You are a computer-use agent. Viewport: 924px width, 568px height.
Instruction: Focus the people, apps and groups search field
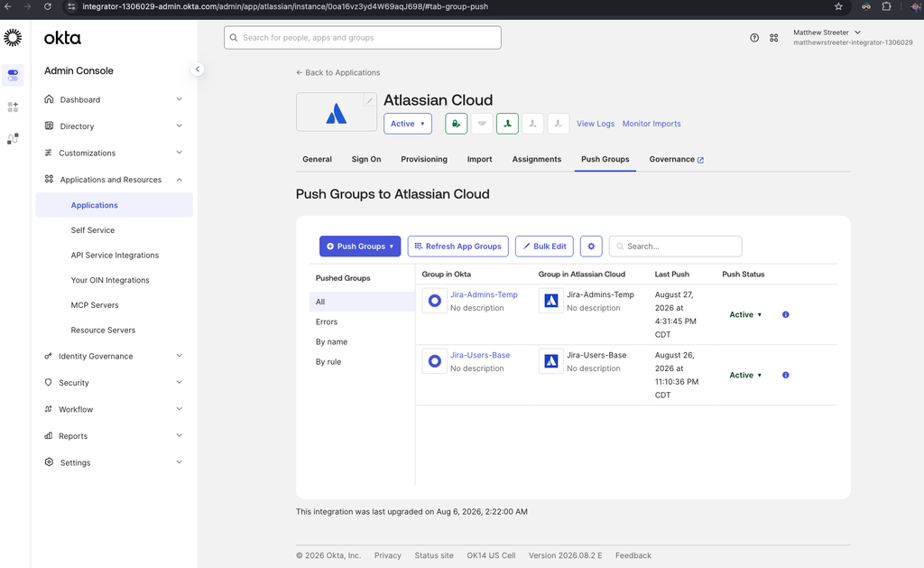[x=363, y=38]
